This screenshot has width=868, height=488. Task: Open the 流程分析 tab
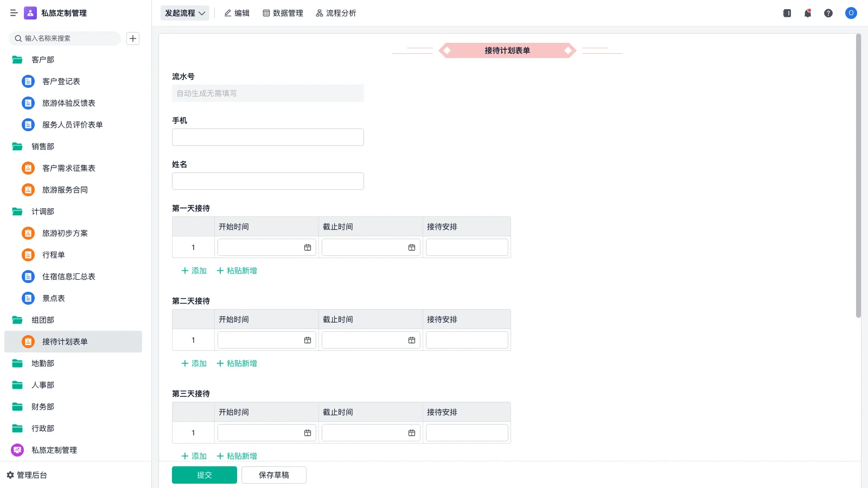click(336, 13)
